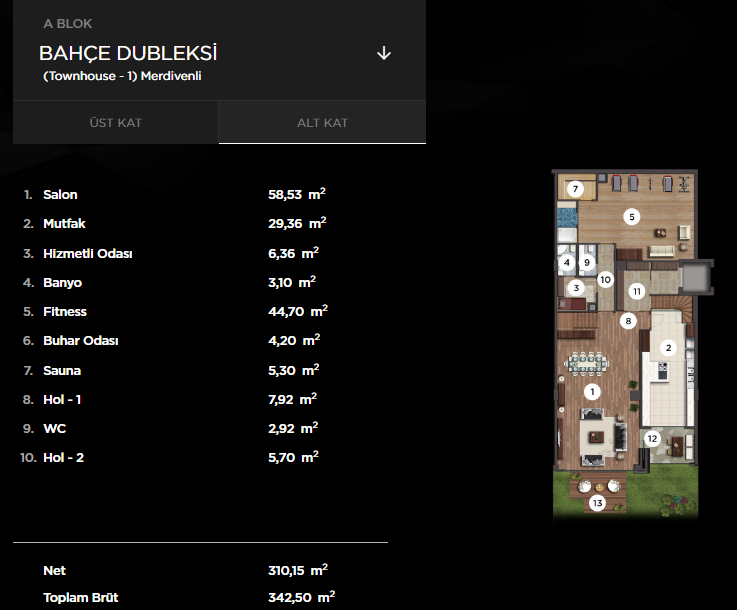
Task: Click garden marker 13 on the floor plan
Action: click(x=598, y=503)
